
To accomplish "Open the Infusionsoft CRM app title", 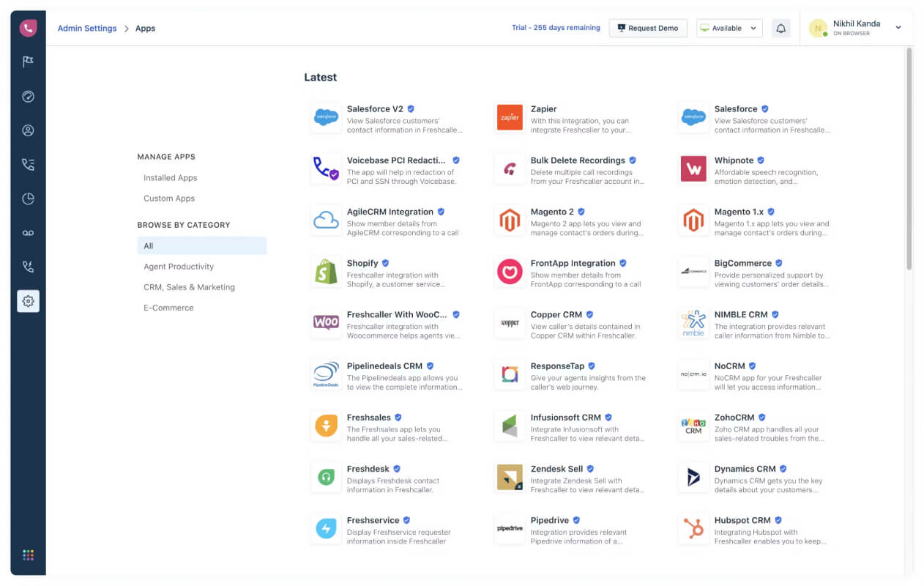I will (566, 418).
